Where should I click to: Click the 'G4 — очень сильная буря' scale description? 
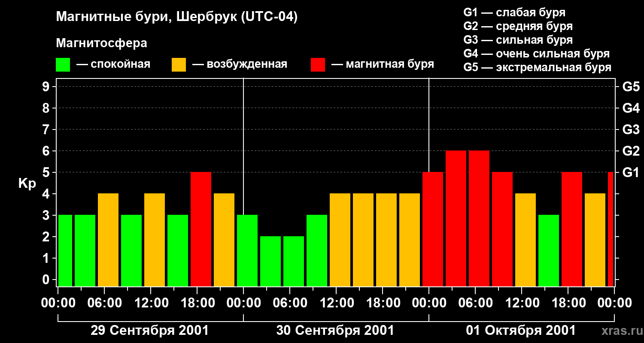click(x=536, y=54)
